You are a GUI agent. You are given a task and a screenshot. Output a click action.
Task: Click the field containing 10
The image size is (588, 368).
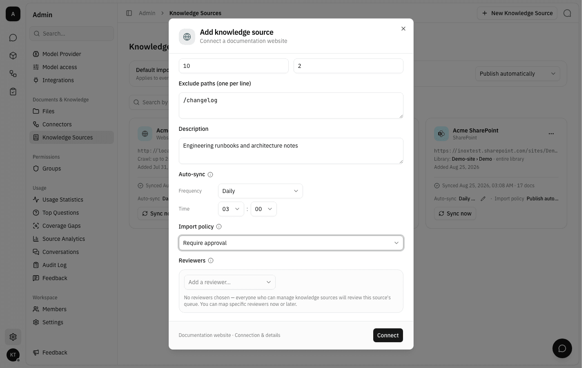[x=234, y=66]
